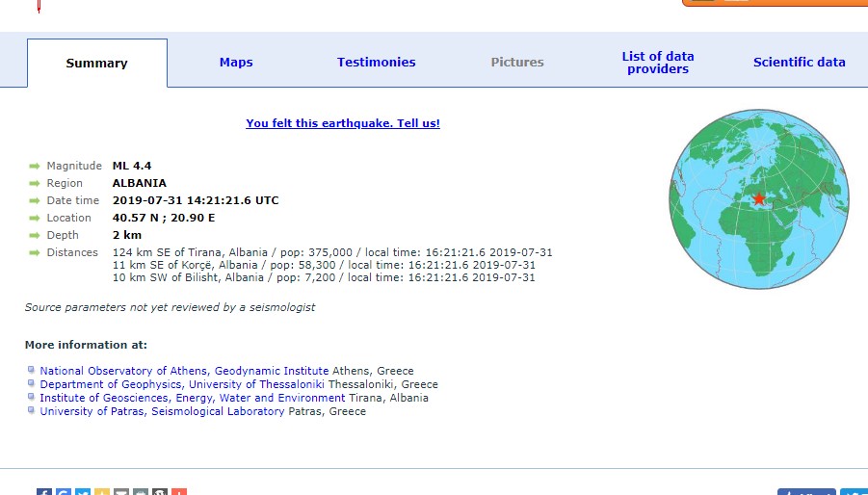Click the grayed-out Pictures tab
Image resolution: width=868 pixels, height=495 pixels.
(517, 63)
